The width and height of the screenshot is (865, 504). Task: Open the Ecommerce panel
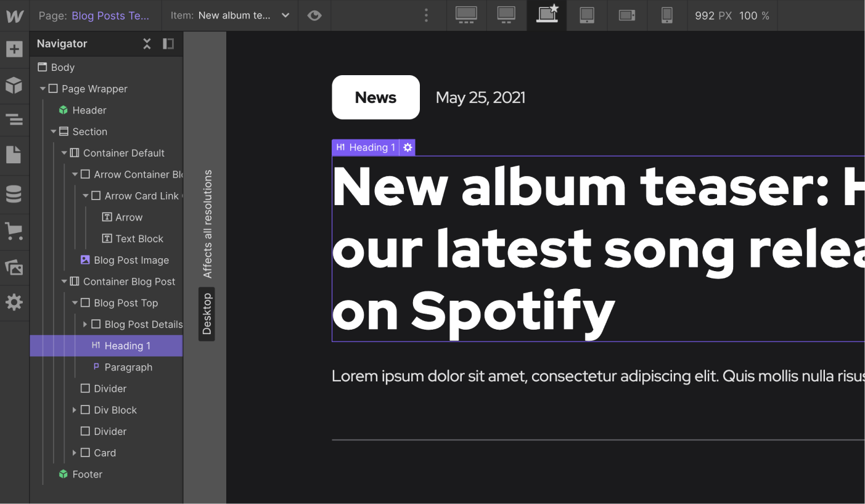pyautogui.click(x=14, y=231)
